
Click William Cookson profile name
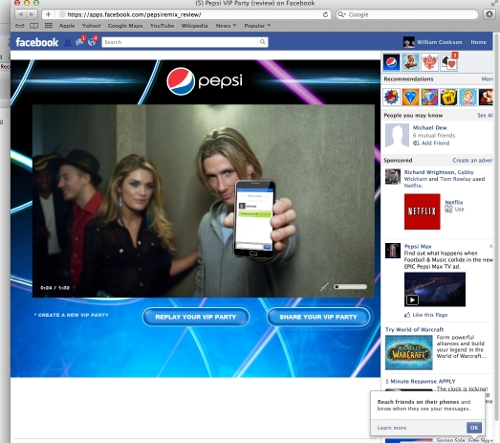pos(439,42)
